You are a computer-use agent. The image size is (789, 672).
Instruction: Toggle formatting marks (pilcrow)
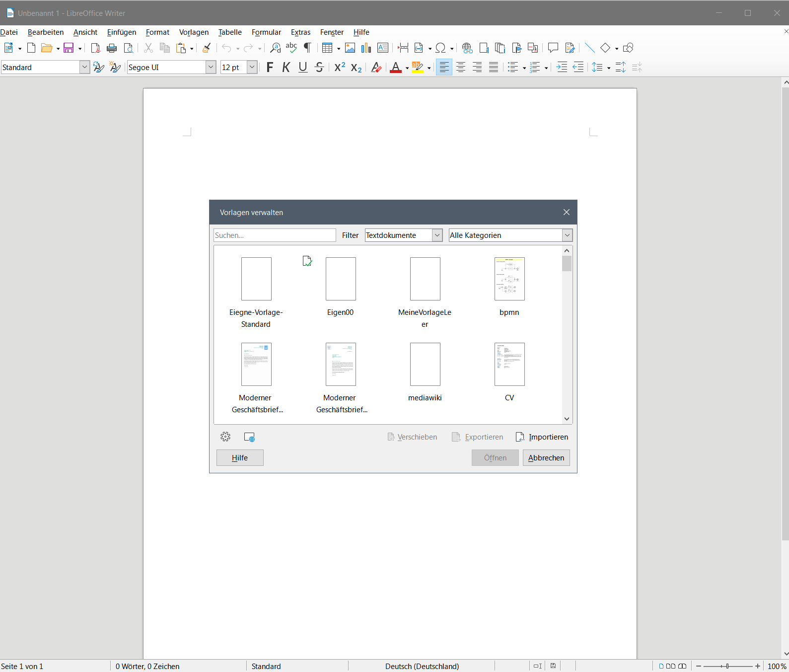pos(308,48)
